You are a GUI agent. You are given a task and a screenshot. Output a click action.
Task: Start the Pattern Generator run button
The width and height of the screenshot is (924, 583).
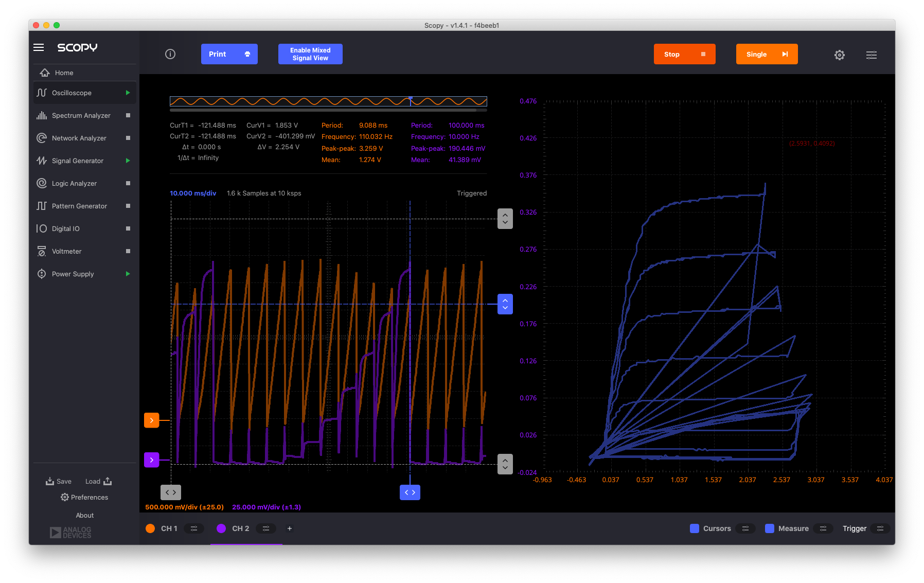[128, 206]
